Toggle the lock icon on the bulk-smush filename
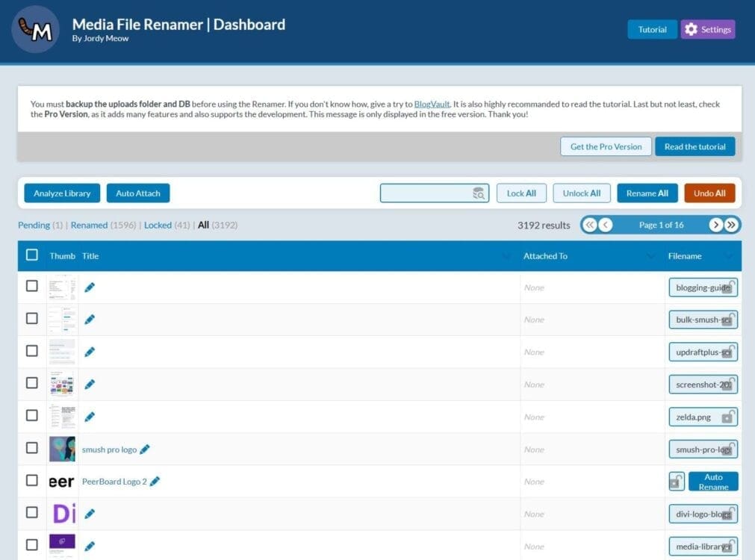Screen dimensions: 755x560 click(728, 320)
